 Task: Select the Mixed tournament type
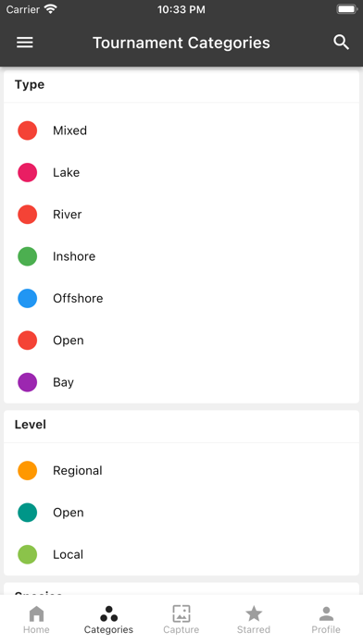(181, 130)
